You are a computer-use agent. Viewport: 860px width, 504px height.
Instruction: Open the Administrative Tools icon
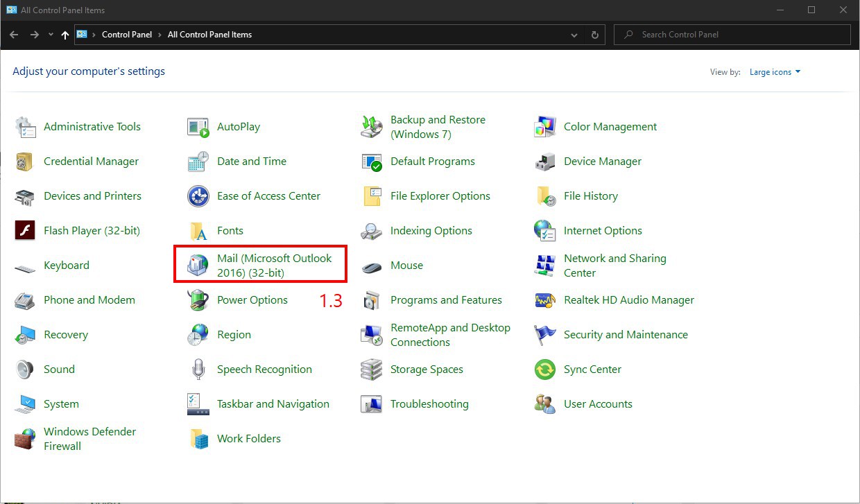[25, 127]
